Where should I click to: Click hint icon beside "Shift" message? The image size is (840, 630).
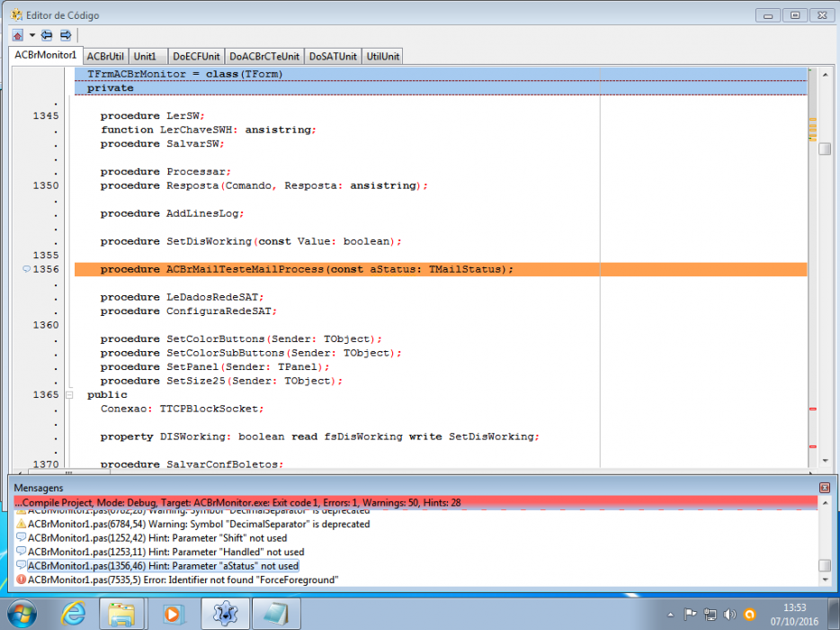pos(21,537)
